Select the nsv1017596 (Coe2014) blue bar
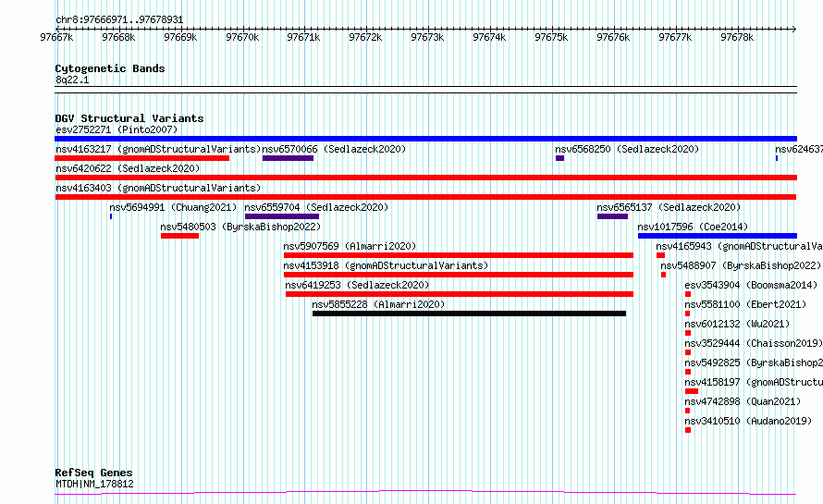The image size is (823, 504). tap(718, 236)
